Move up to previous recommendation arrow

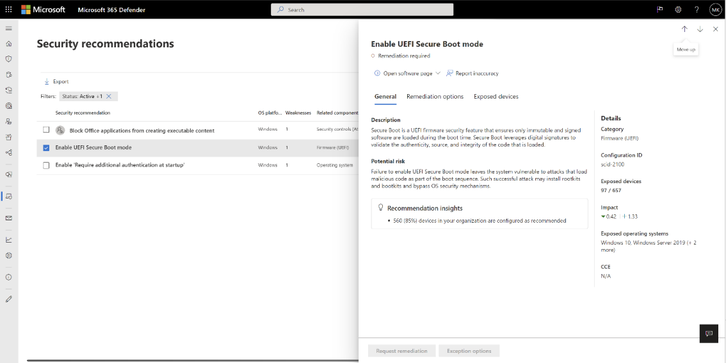(684, 29)
